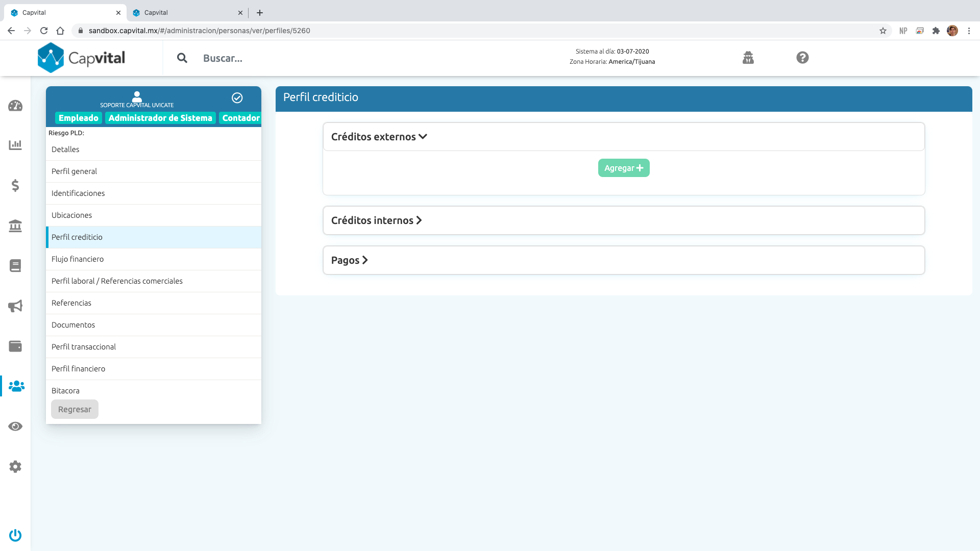Viewport: 980px width, 551px height.
Task: Expand the Créditos internos section
Action: click(376, 220)
